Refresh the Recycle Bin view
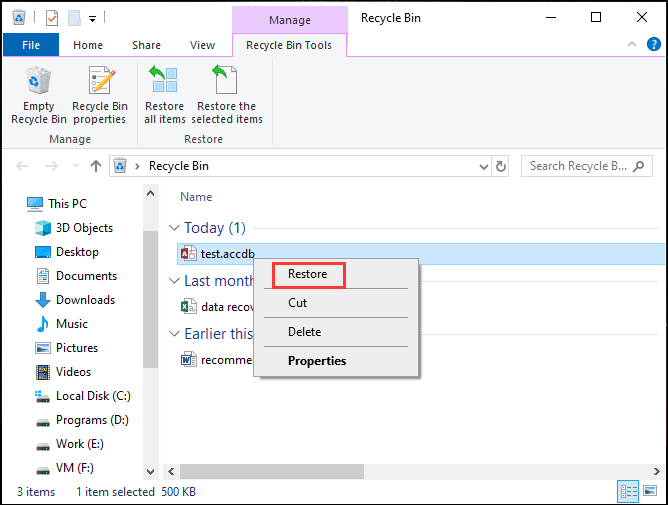The width and height of the screenshot is (668, 505). [501, 166]
